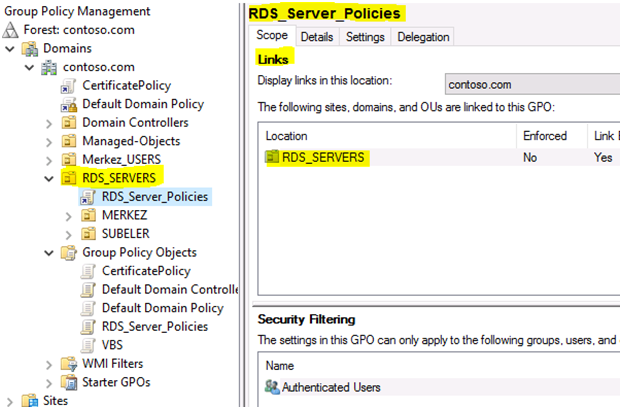
Task: Select Authenticated Users in Security Filtering
Action: [x=331, y=387]
